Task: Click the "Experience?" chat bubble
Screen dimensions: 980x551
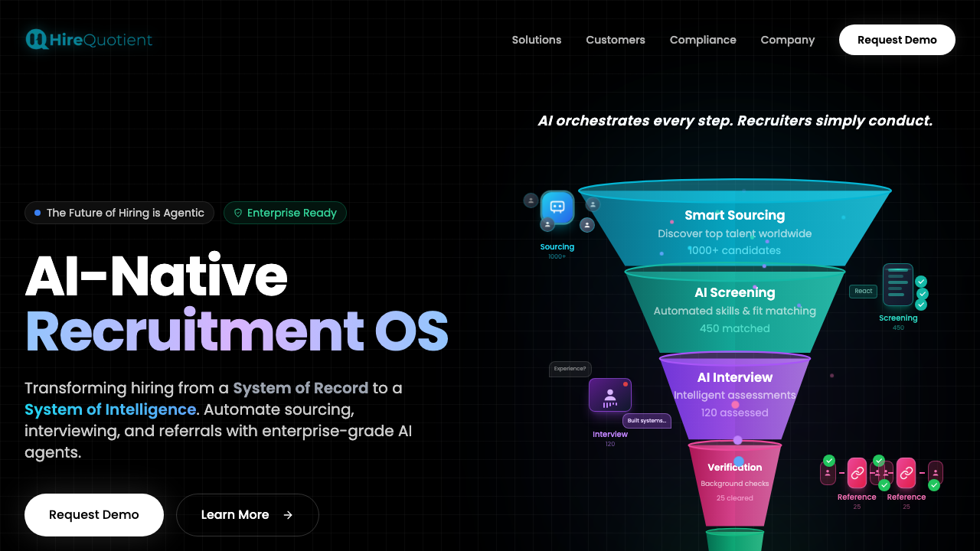Action: pos(570,369)
